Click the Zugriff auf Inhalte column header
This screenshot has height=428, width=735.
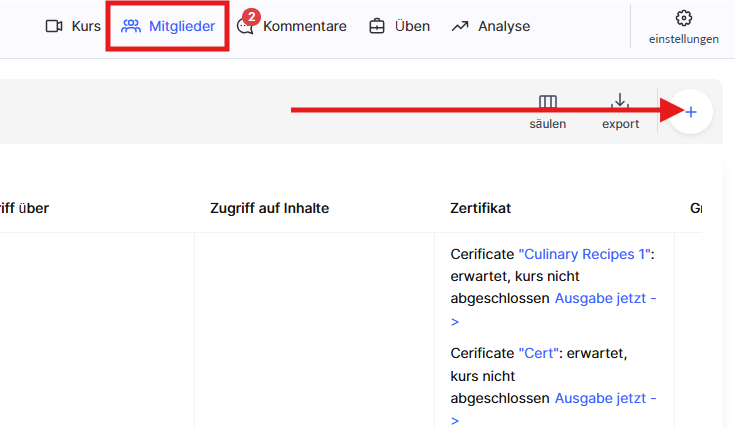[270, 208]
